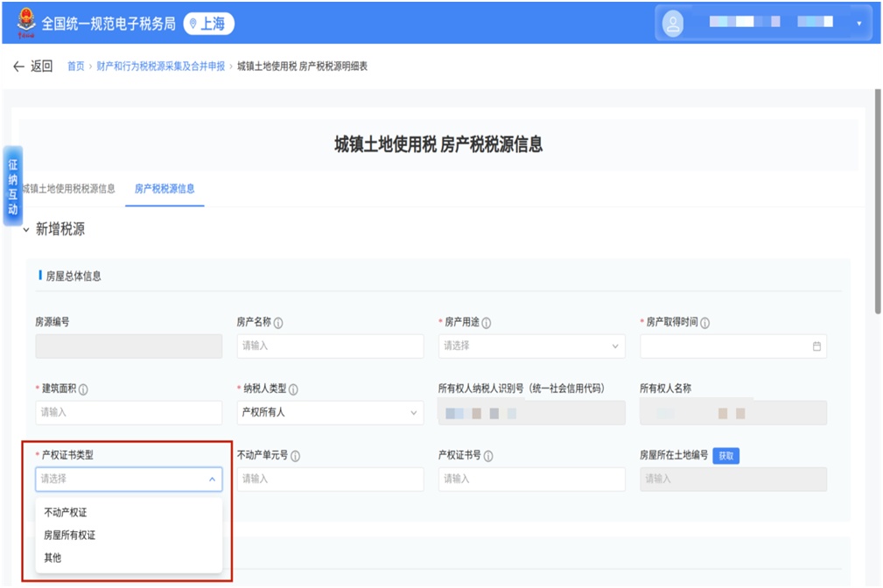Click the info icon beside 建筑面积
Screen dimensions: 883x588
83,389
